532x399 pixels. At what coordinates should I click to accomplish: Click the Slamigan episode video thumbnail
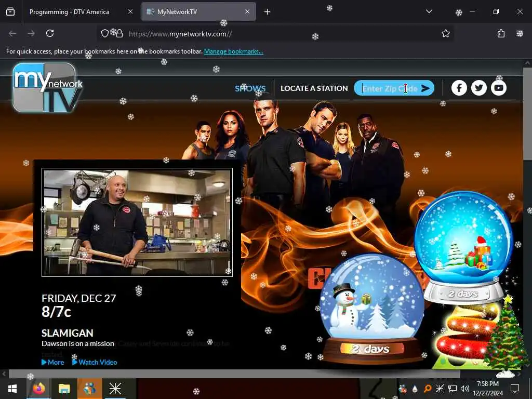click(x=137, y=222)
